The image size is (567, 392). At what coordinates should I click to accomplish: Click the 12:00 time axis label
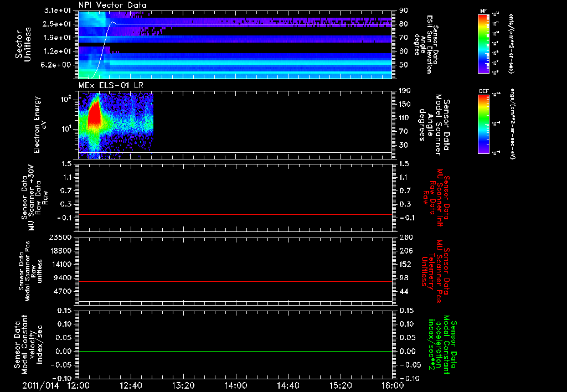pyautogui.click(x=79, y=386)
